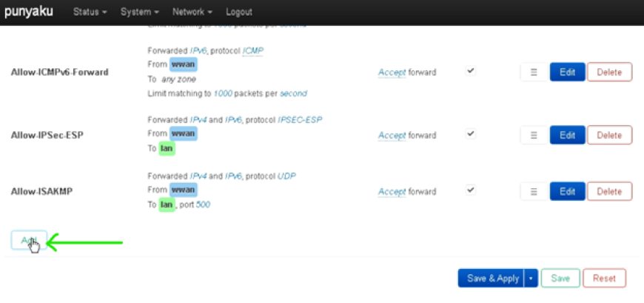Uncheck the Allow-IPSec-ESP enable checkbox

pos(471,133)
